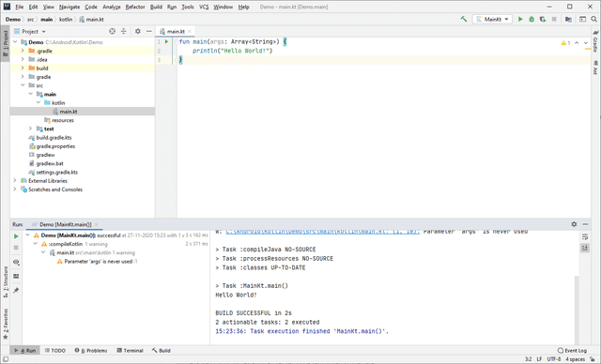Open the Analyze menu
This screenshot has width=601, height=364.
[112, 7]
